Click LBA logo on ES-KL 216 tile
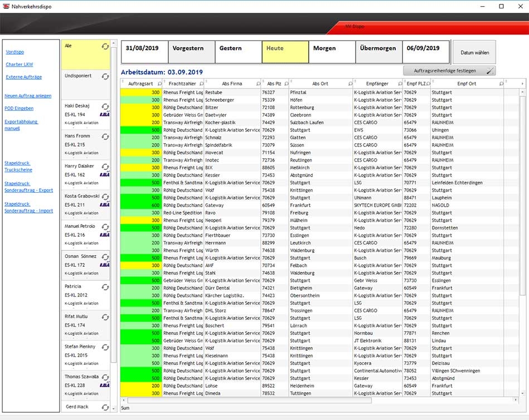 (105, 235)
